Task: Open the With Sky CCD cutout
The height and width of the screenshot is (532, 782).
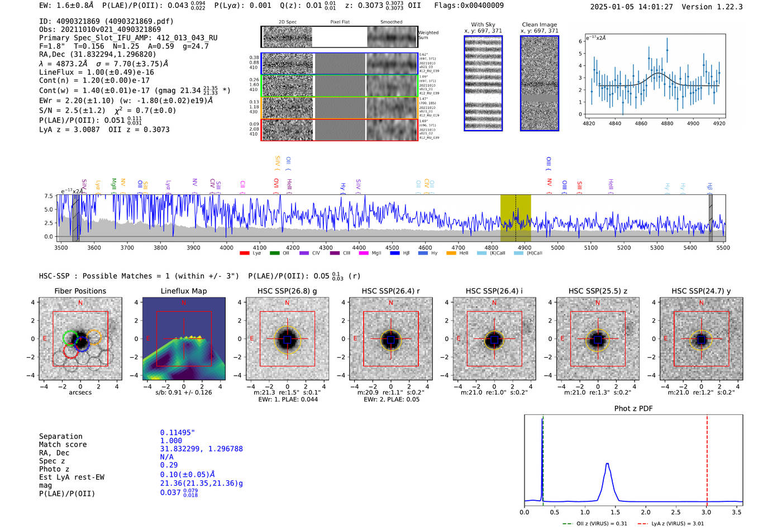Action: point(483,83)
